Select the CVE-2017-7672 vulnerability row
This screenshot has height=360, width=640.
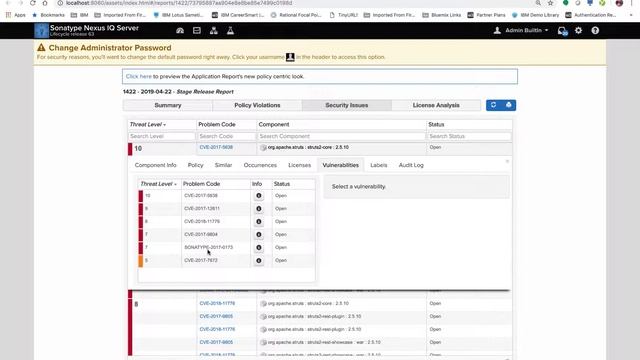[227, 260]
